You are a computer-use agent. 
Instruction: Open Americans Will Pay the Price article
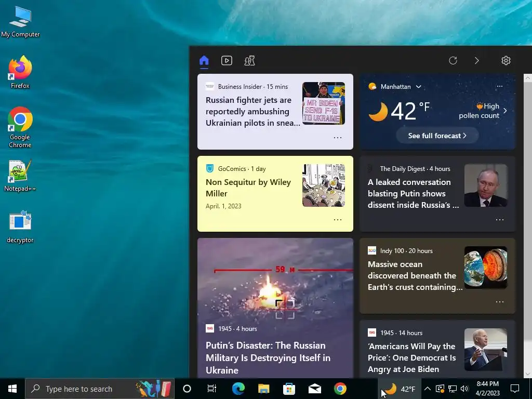tap(411, 357)
